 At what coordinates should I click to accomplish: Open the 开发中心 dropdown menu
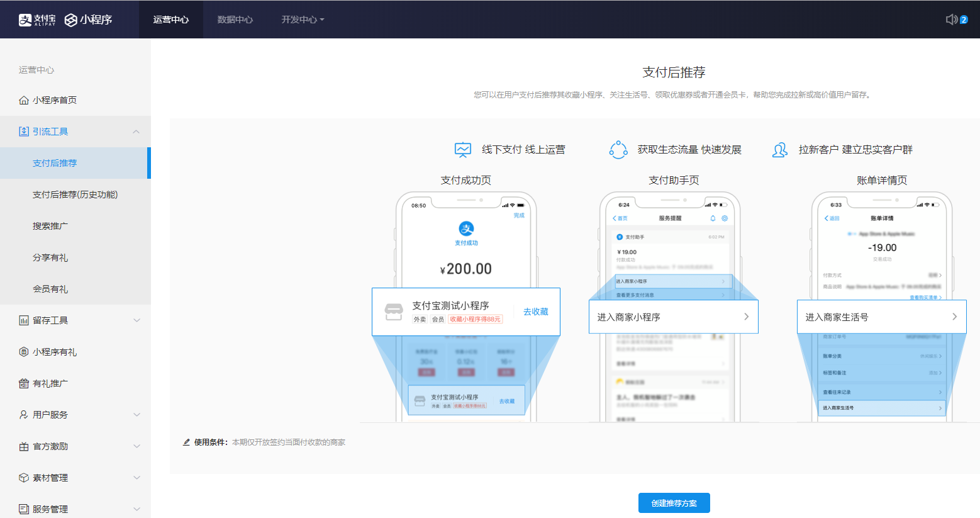[x=303, y=20]
